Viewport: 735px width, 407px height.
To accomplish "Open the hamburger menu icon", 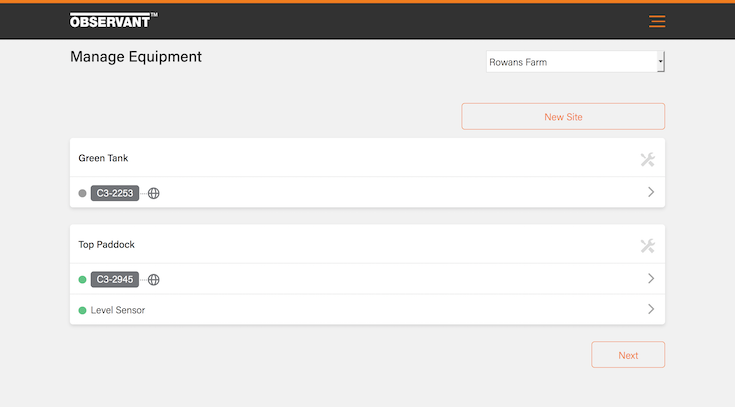I will (656, 21).
